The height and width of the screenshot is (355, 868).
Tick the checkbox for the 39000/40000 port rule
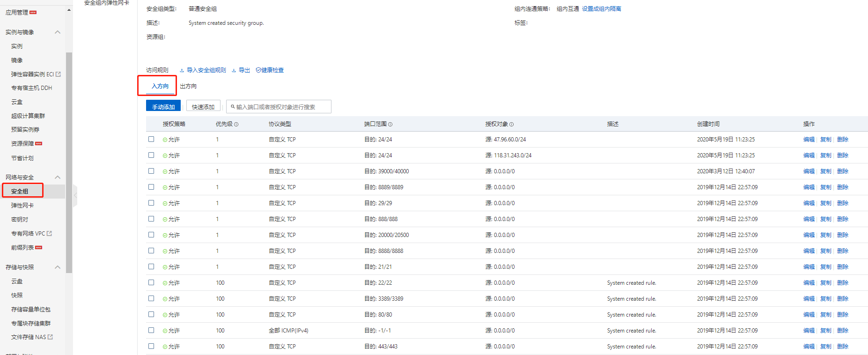point(151,171)
